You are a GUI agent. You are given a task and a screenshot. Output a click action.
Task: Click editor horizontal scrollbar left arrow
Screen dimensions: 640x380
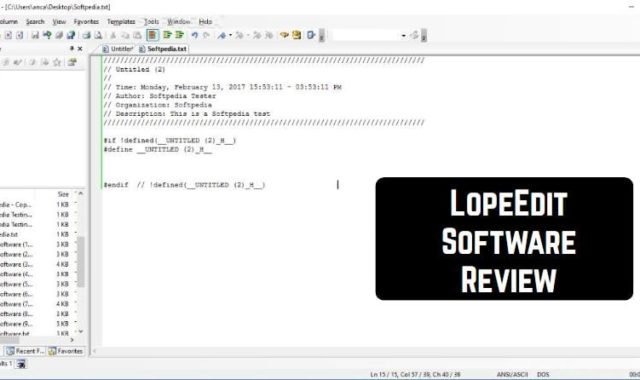pyautogui.click(x=95, y=351)
